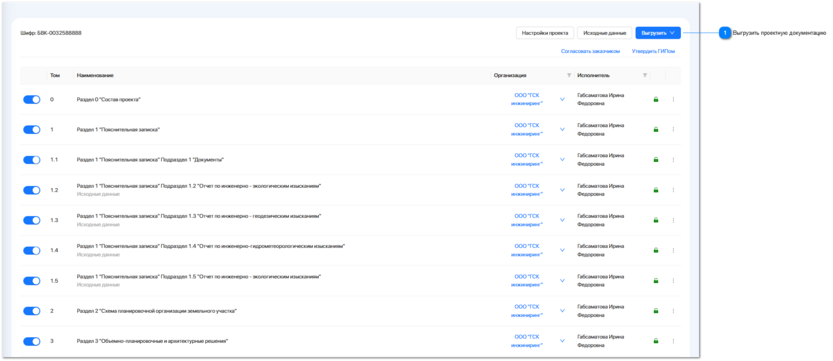Expand organization chevron in volume 1.3 row

click(562, 220)
